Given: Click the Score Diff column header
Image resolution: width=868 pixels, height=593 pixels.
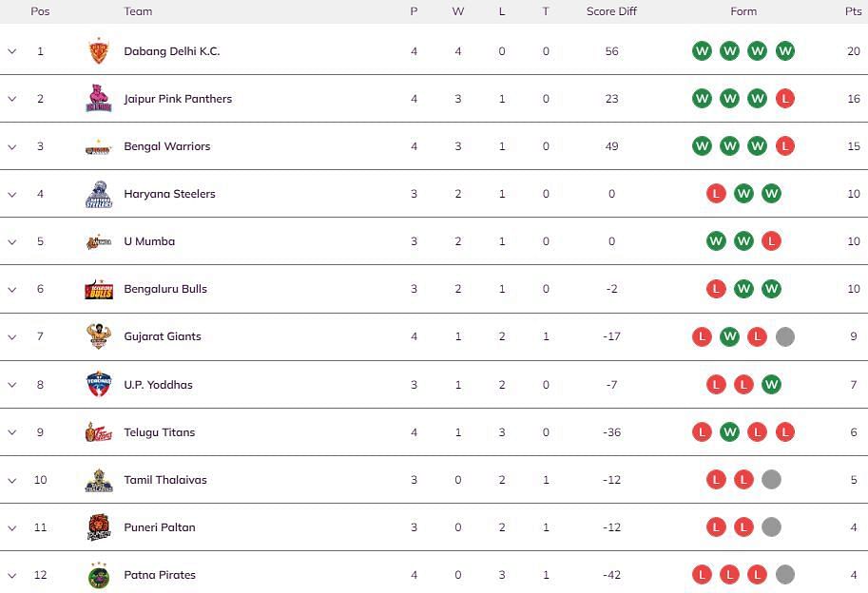Looking at the screenshot, I should (x=611, y=11).
